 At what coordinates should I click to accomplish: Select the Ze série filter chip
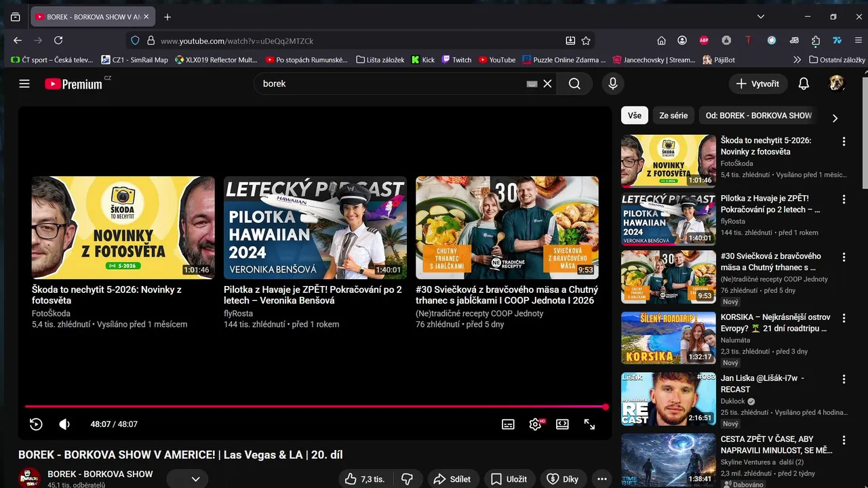point(673,115)
